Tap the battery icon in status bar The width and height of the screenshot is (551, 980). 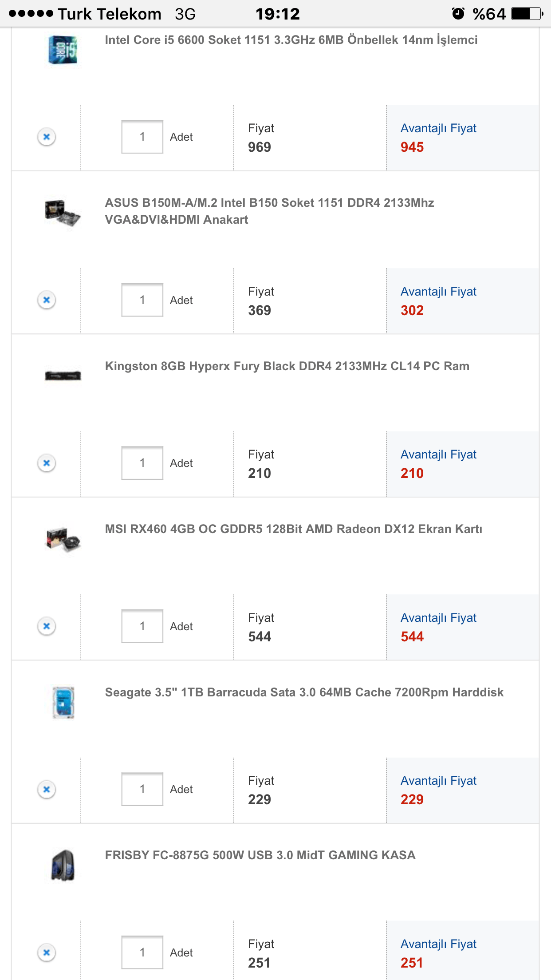[527, 14]
